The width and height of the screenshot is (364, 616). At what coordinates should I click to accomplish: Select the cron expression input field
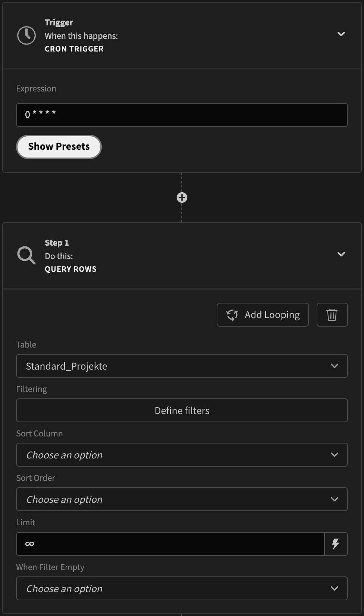point(182,115)
